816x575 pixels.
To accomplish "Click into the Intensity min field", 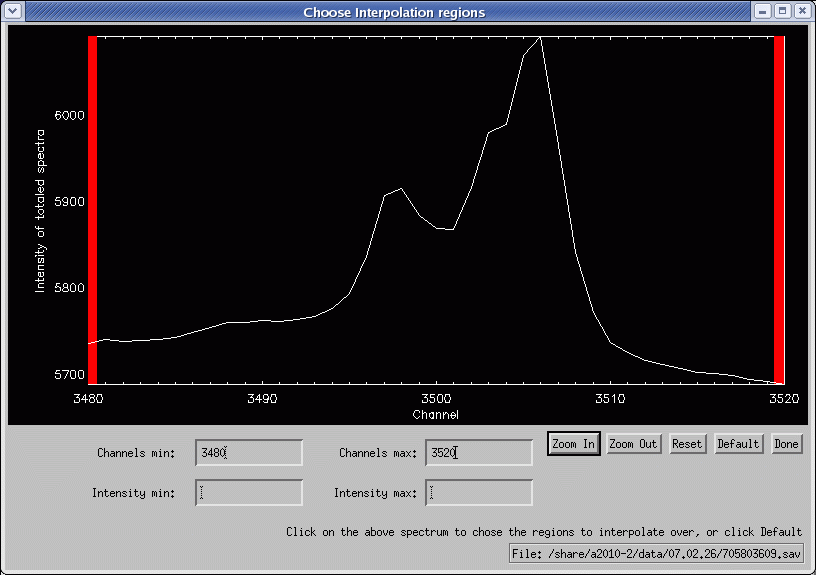I will 249,493.
